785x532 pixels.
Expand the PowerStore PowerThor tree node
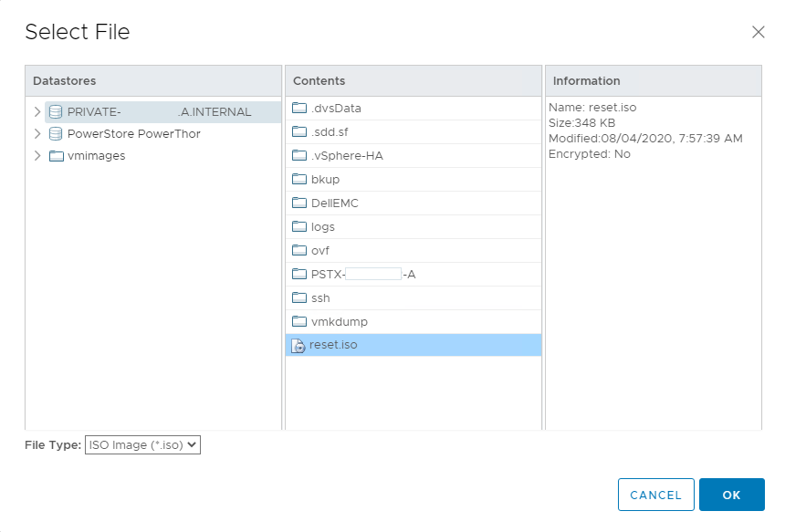point(37,134)
